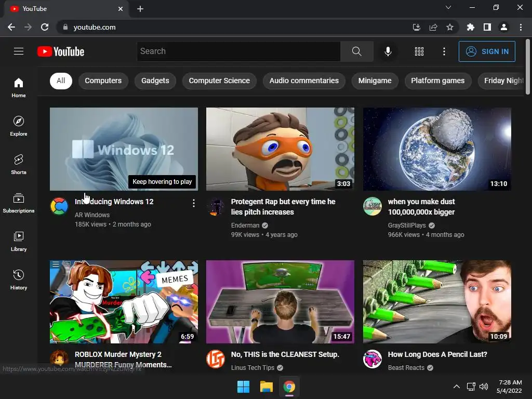Click the page vertical scrollbar
The width and height of the screenshot is (532, 399).
[x=528, y=66]
